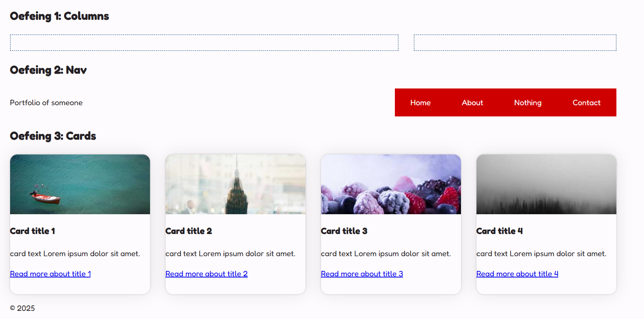Viewport: 644px width, 319px height.
Task: Click the frozen berries card image
Action: click(391, 184)
